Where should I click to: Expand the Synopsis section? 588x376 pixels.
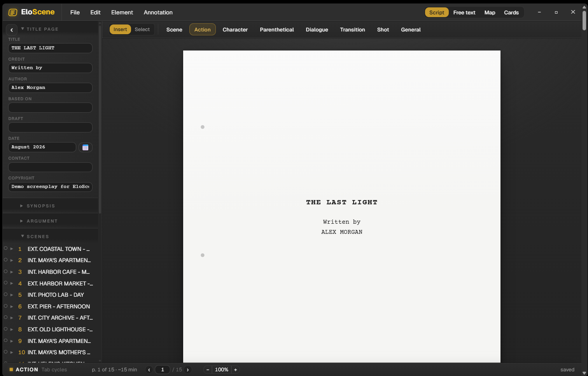pos(22,206)
